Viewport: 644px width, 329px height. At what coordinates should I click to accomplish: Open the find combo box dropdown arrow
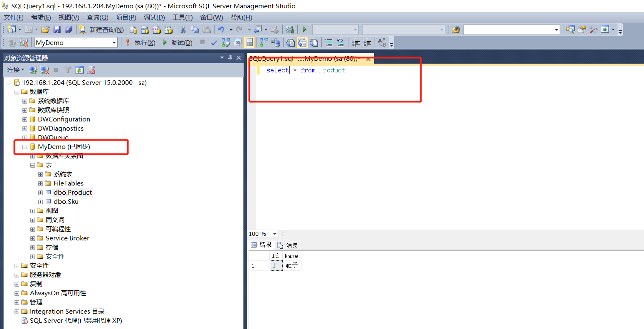pyautogui.click(x=557, y=30)
